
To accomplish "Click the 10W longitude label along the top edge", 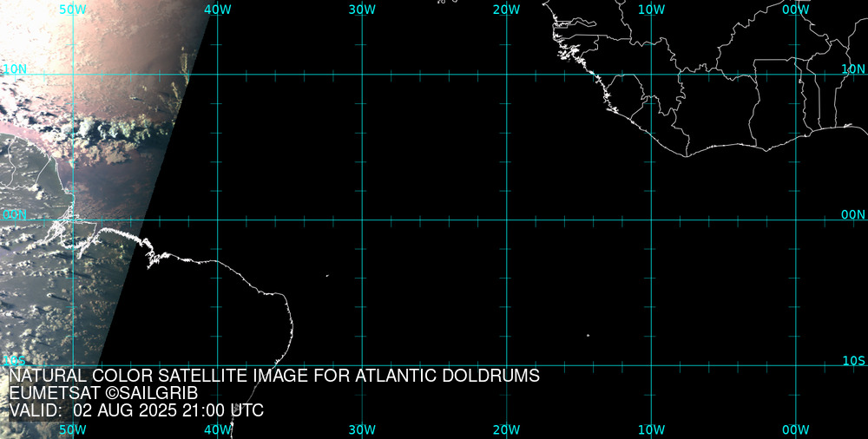I will pos(651,10).
